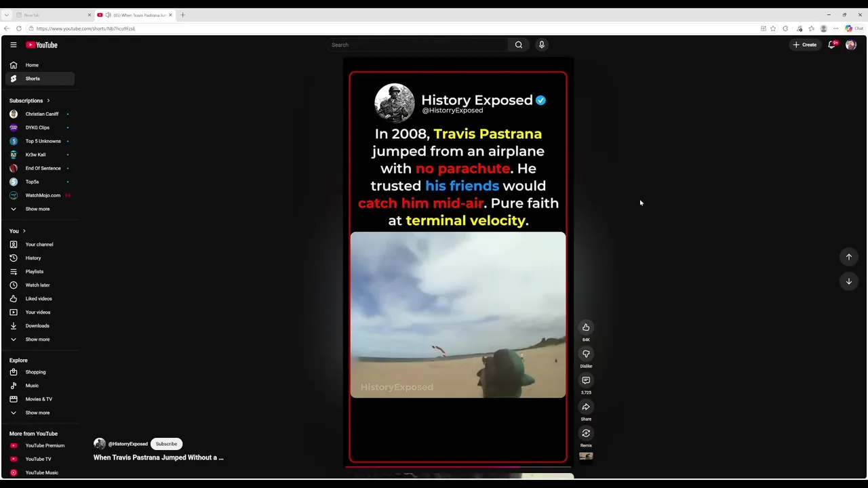The height and width of the screenshot is (488, 868).
Task: Add this page to favorites star
Action: pos(773,28)
